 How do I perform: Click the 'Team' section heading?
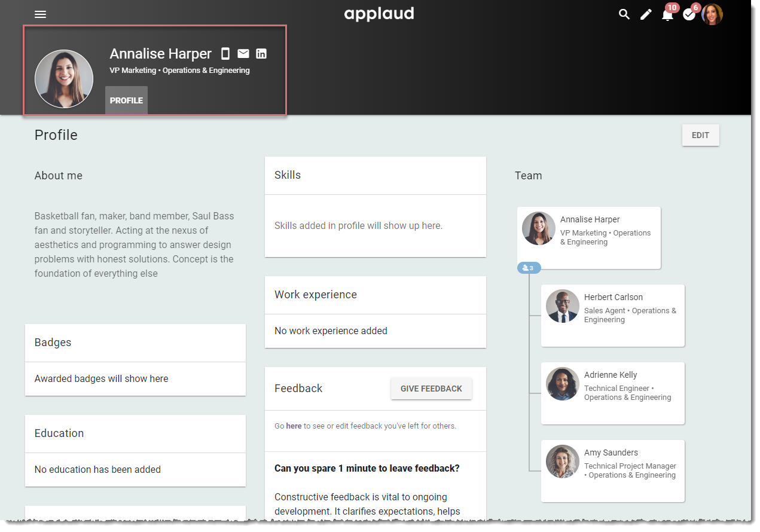coord(529,176)
